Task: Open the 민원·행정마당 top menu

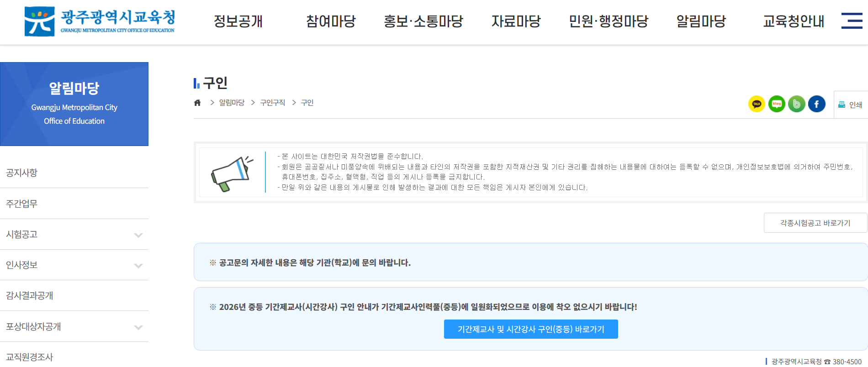Action: click(608, 21)
